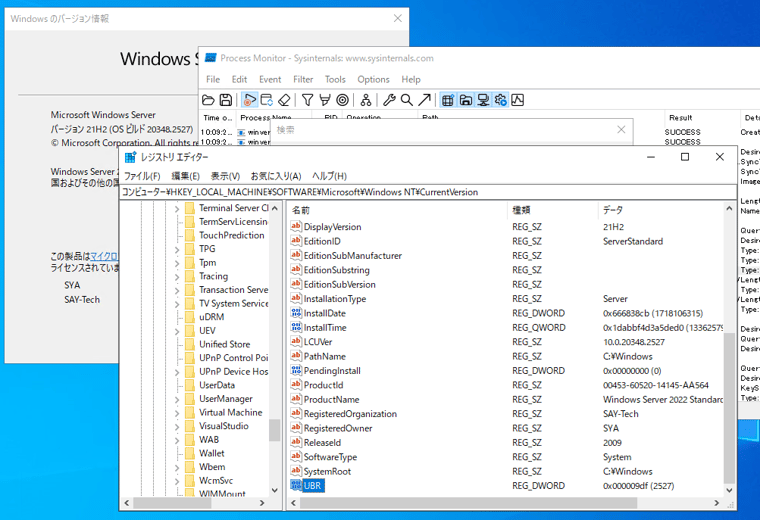The width and height of the screenshot is (760, 520).
Task: Open ファイル(F) menu in Registry Editor
Action: tap(142, 176)
